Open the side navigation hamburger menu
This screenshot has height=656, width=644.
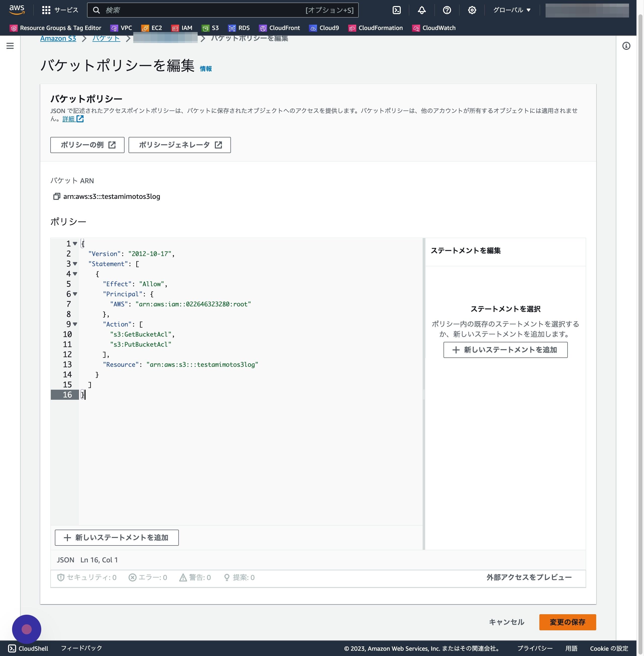[10, 46]
